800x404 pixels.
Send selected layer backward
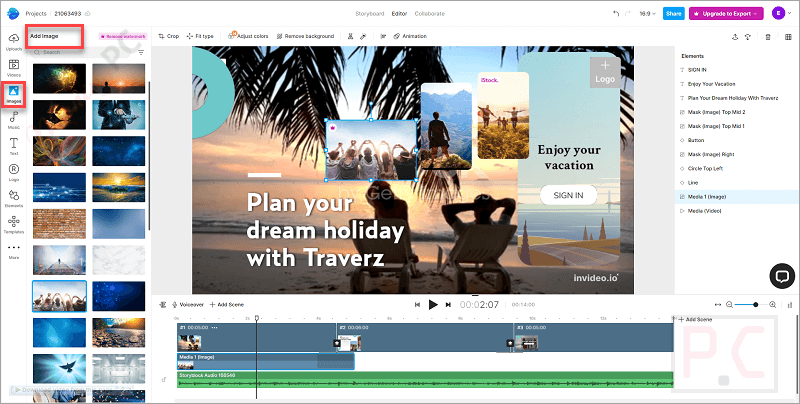748,37
